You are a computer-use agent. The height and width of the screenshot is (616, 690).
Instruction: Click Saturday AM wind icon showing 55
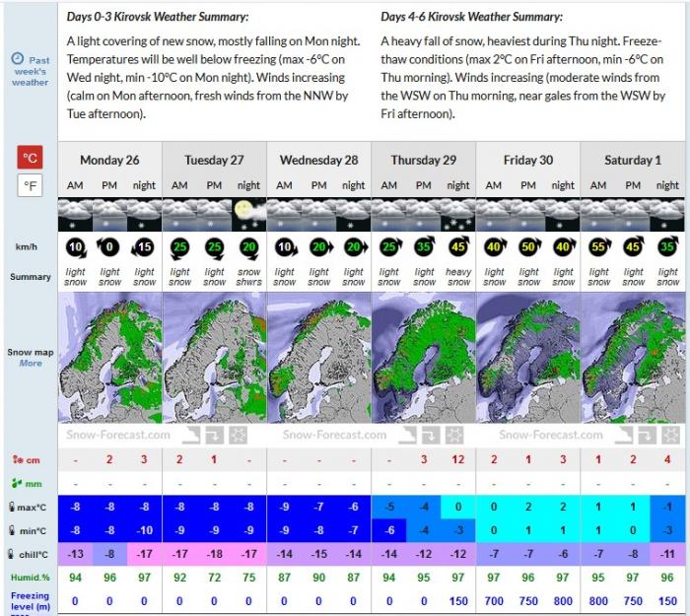coord(599,247)
